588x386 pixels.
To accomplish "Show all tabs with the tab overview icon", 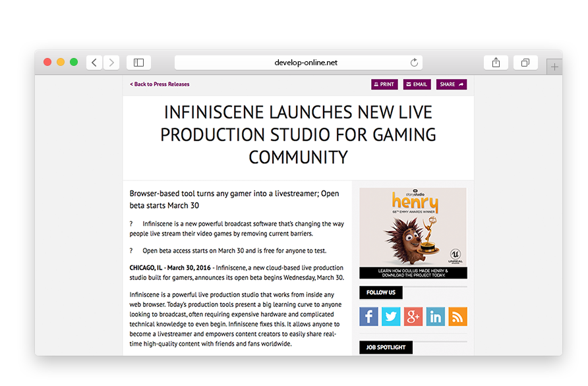I will (525, 62).
